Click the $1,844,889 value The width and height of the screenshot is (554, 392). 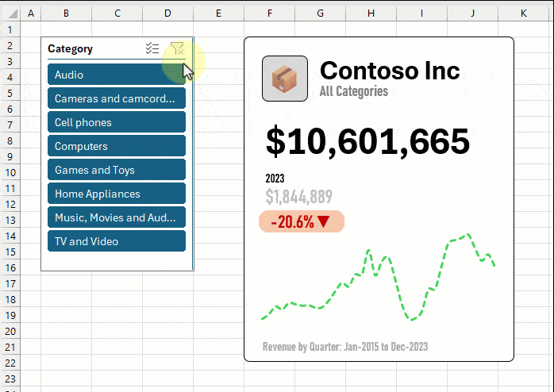[x=299, y=196]
